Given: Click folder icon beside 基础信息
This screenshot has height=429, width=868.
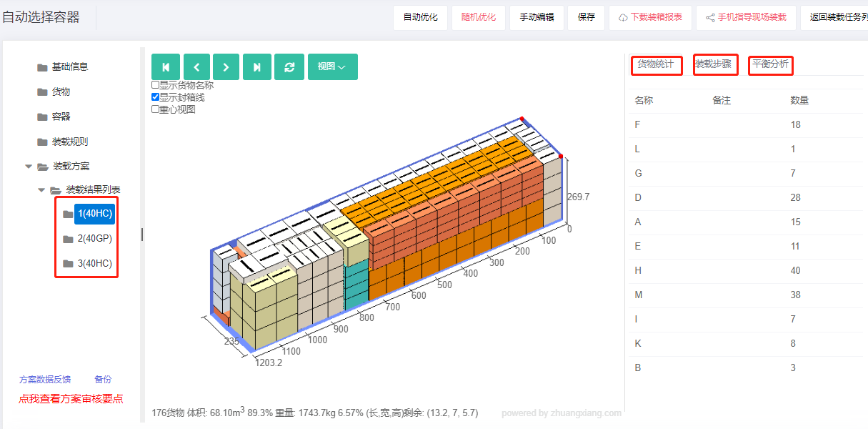Looking at the screenshot, I should click(42, 67).
